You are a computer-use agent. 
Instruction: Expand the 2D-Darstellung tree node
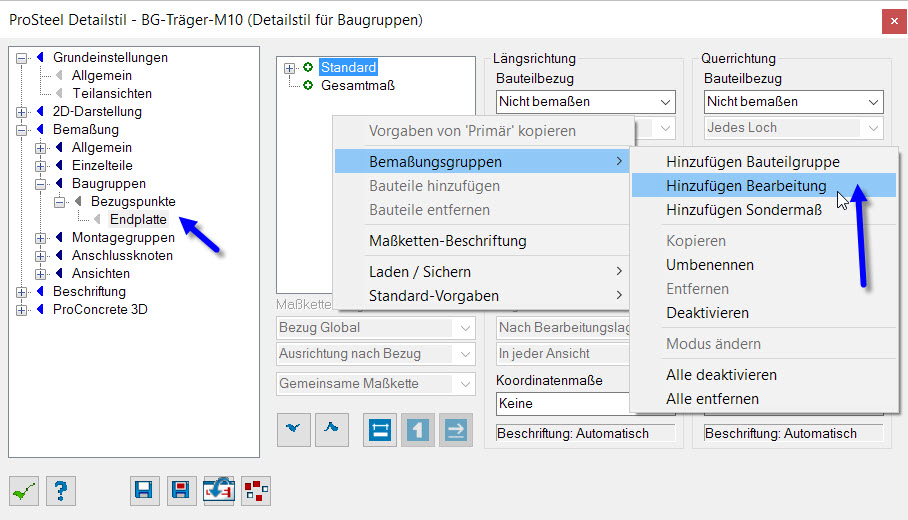coord(21,112)
